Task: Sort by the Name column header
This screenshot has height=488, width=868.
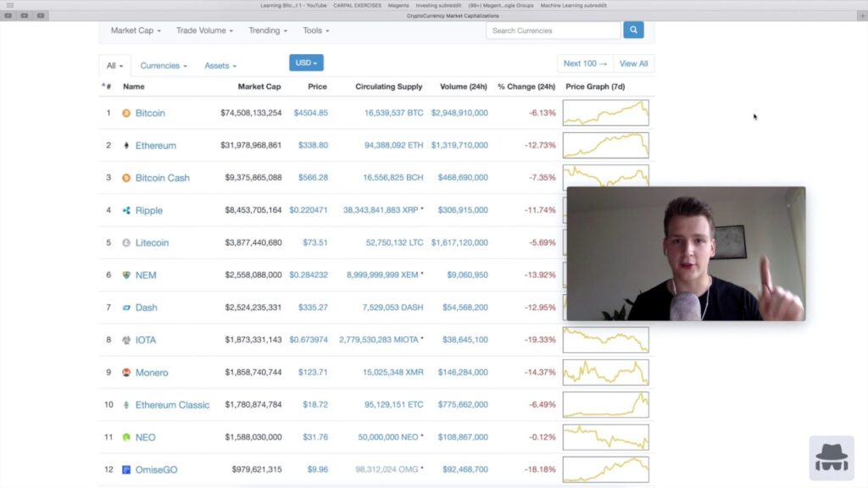Action: (x=133, y=86)
